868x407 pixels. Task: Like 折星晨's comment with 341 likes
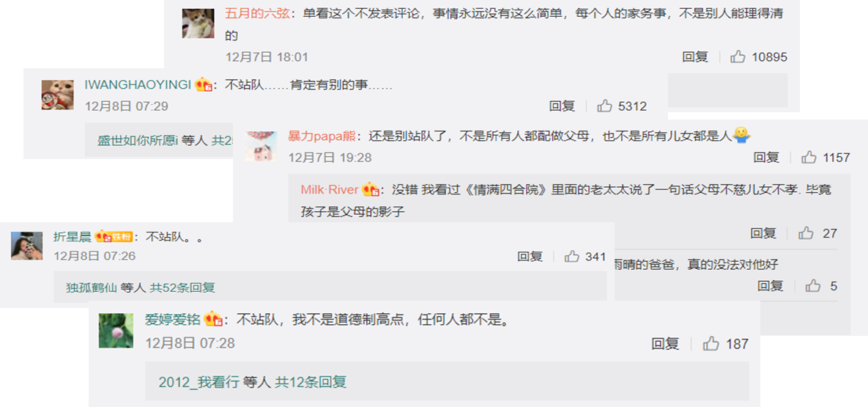click(572, 256)
